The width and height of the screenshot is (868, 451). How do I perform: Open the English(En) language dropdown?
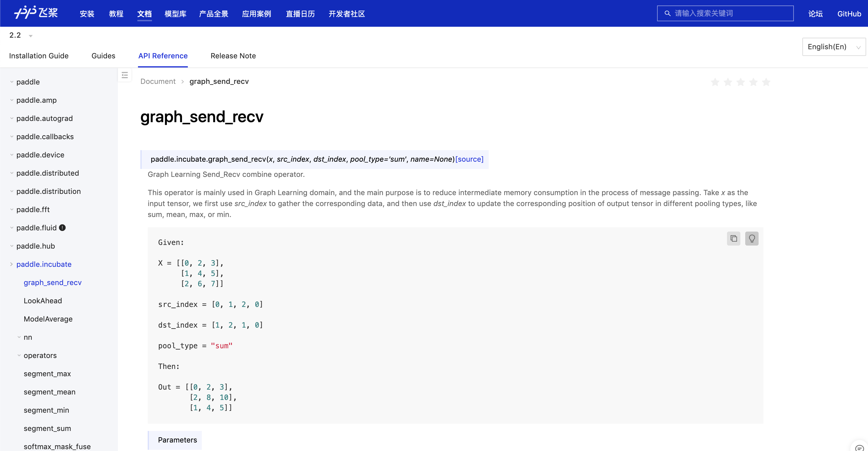(x=834, y=47)
